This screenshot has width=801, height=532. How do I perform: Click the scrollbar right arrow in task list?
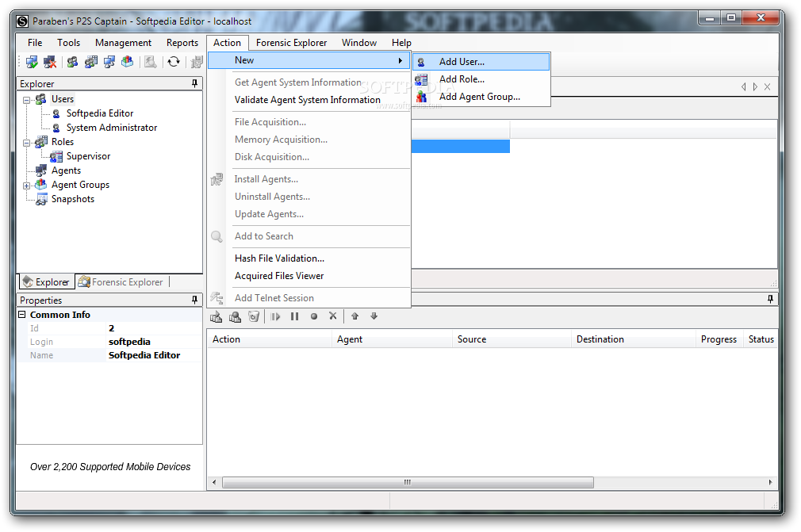point(770,483)
